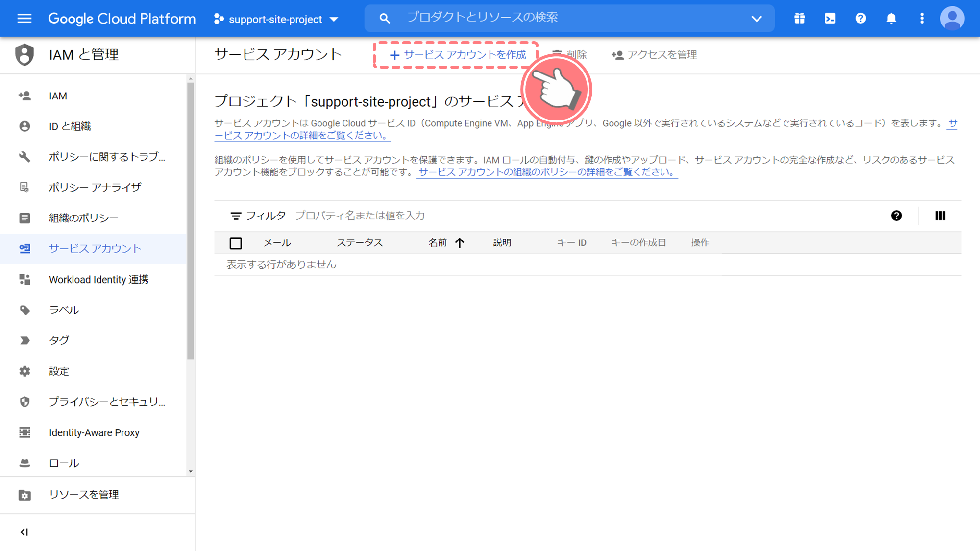
Task: Open the user account avatar
Action: 952,19
